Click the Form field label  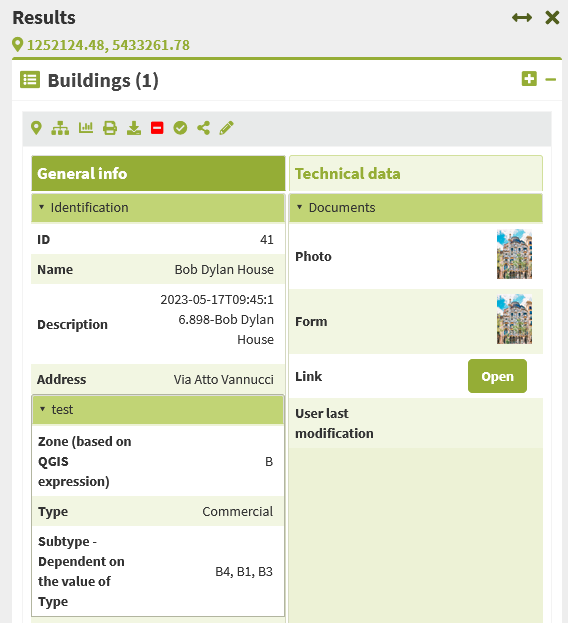311,321
